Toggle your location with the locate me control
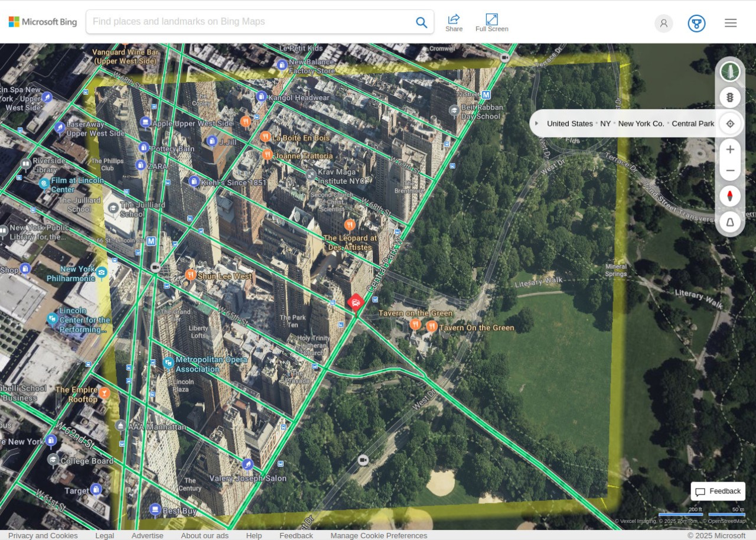Image resolution: width=756 pixels, height=540 pixels. pyautogui.click(x=730, y=123)
